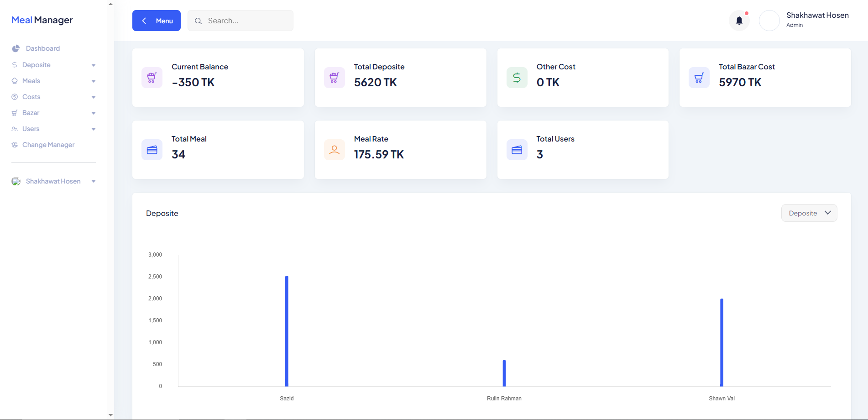Expand the Costs sidebar submenu
The image size is (868, 420).
[53, 97]
